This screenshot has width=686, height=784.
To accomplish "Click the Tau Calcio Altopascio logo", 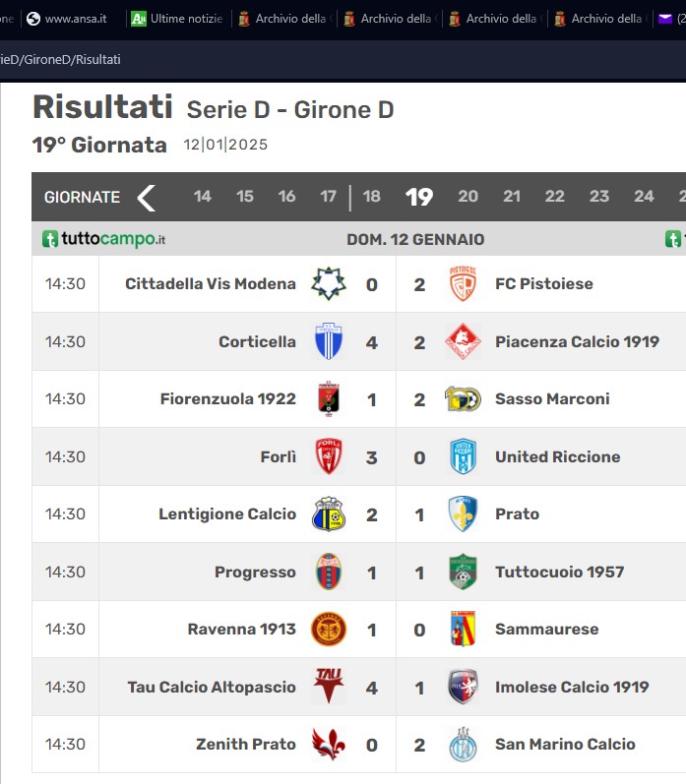I will pyautogui.click(x=329, y=687).
